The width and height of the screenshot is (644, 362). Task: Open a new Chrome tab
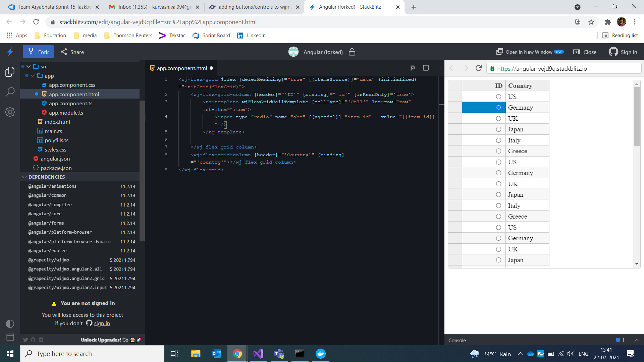[414, 7]
